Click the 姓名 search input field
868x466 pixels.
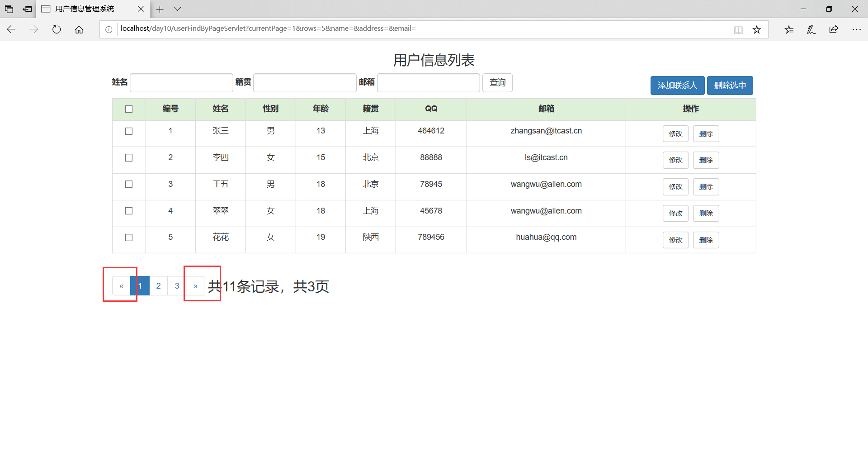click(x=181, y=83)
